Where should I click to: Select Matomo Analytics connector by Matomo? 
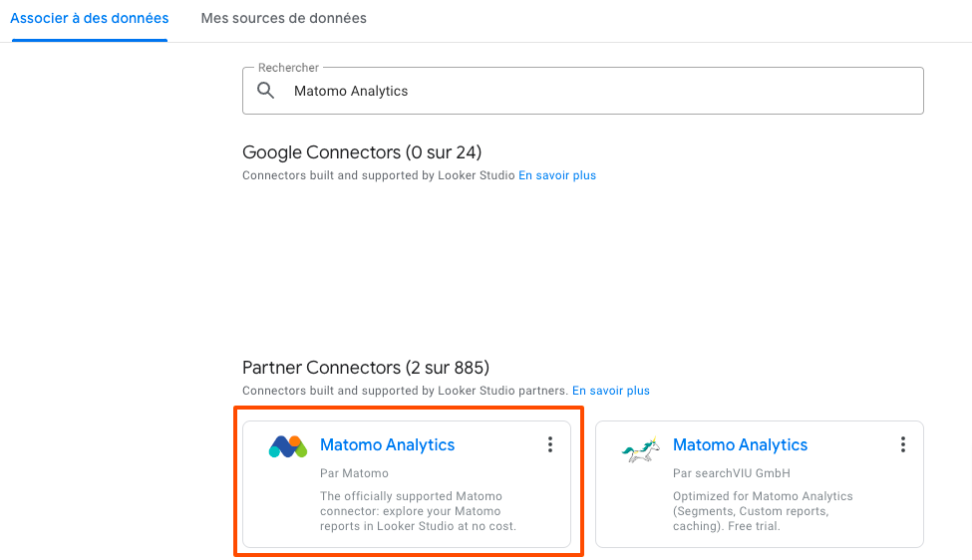(388, 444)
